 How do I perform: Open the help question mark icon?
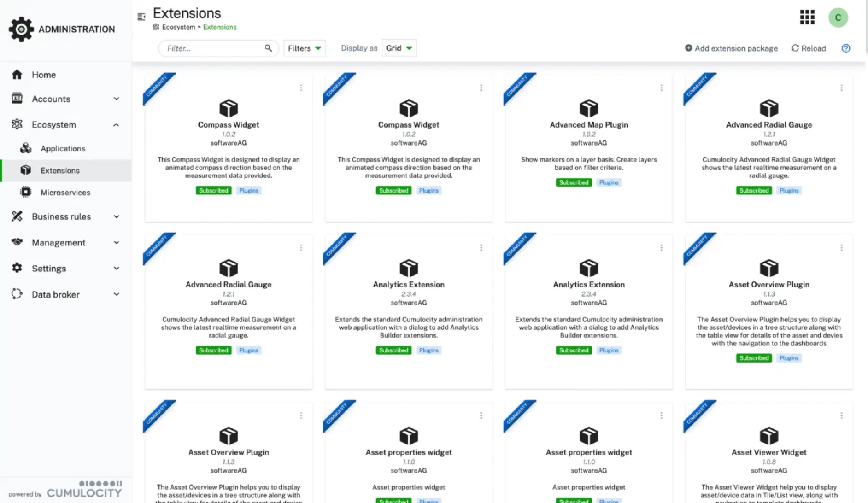[x=846, y=48]
